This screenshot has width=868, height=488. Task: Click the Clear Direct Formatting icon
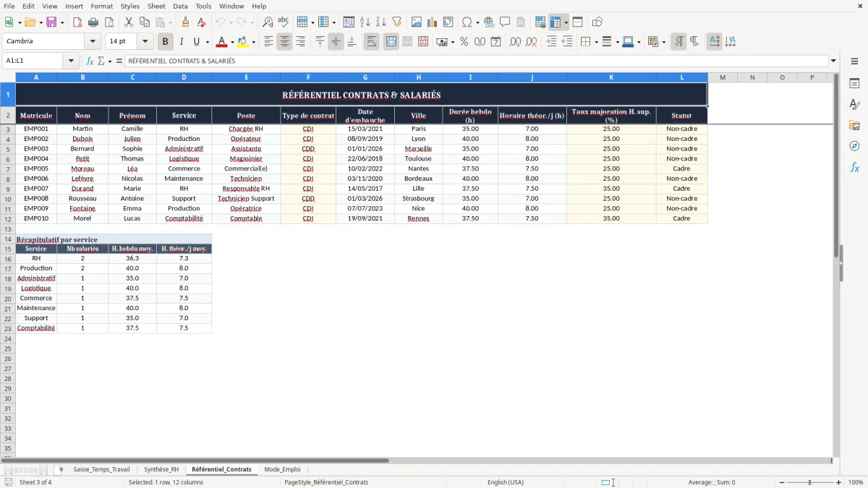202,22
